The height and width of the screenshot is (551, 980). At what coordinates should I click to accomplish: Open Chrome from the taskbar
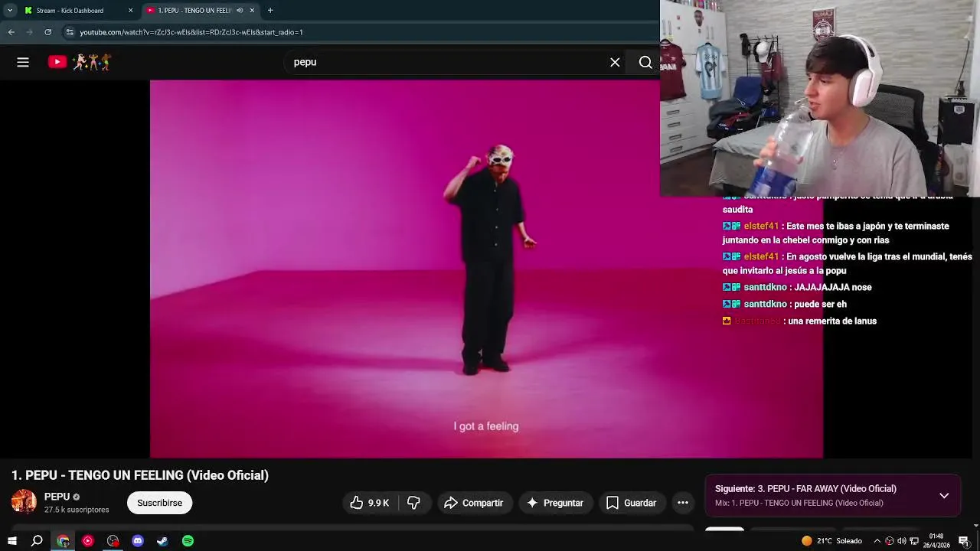[63, 541]
